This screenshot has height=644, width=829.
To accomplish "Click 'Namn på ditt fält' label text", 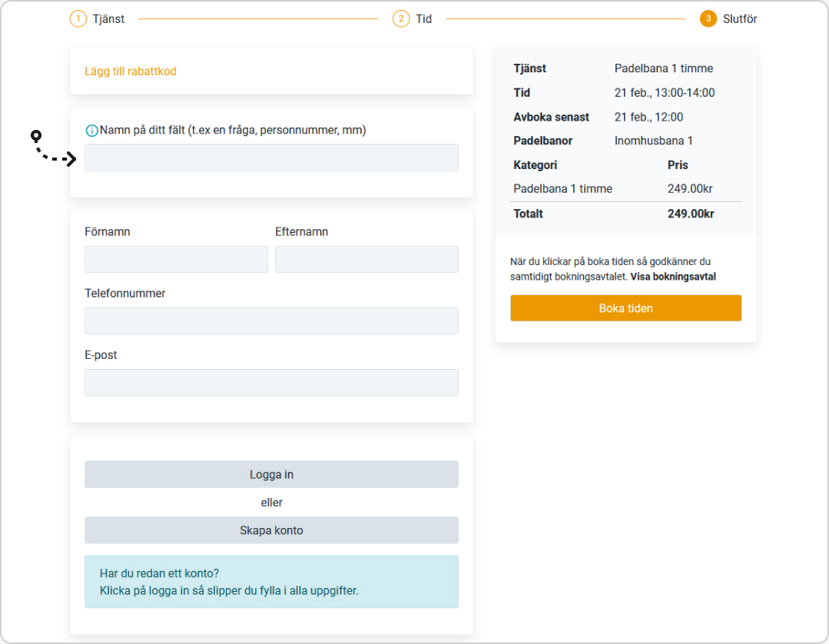I will (233, 130).
